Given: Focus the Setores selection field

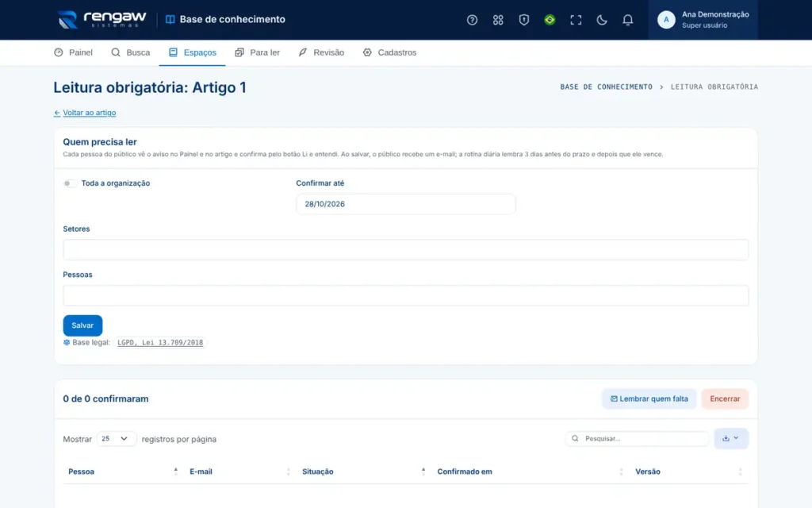Looking at the screenshot, I should [405, 250].
